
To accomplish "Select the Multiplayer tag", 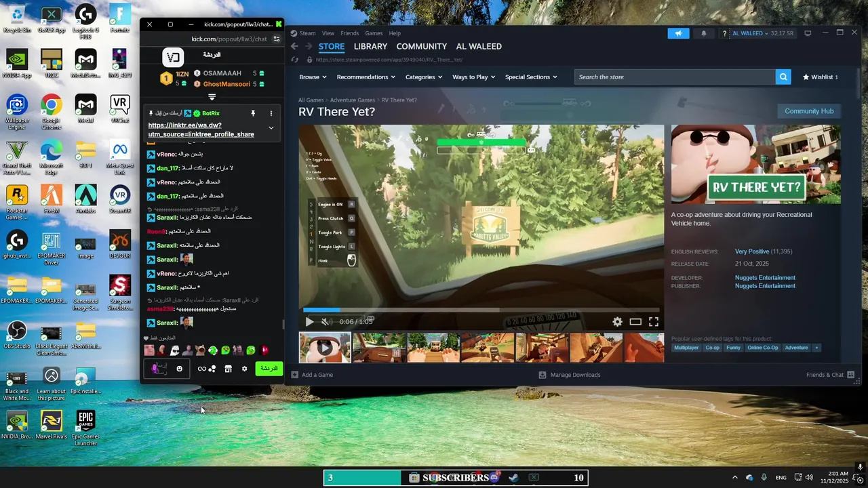I will coord(686,348).
